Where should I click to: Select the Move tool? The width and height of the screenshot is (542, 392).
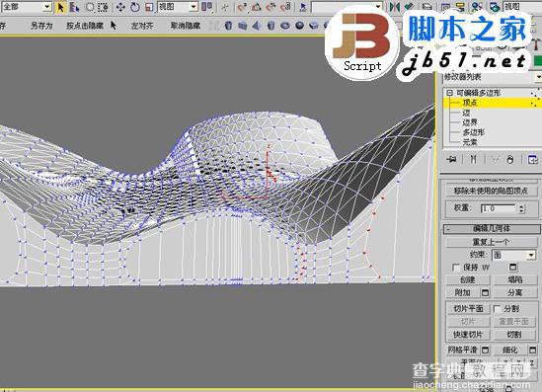(120, 7)
